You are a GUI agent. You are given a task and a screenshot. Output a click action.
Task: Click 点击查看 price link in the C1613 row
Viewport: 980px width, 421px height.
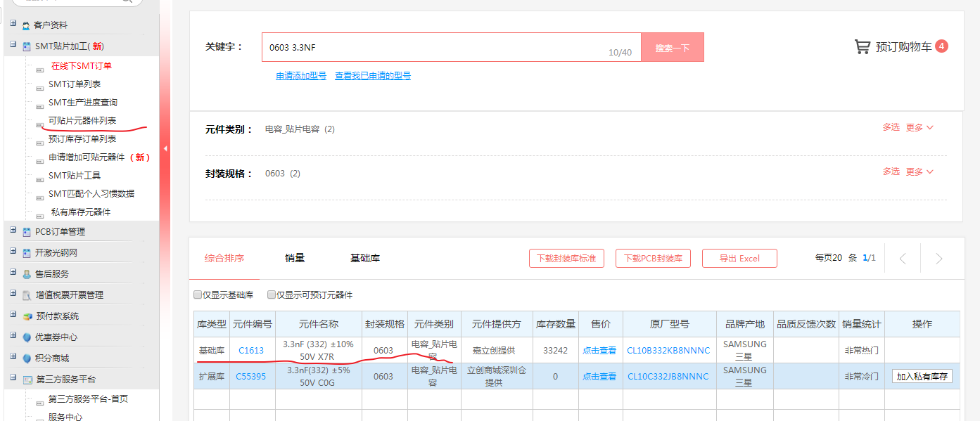[x=599, y=351]
